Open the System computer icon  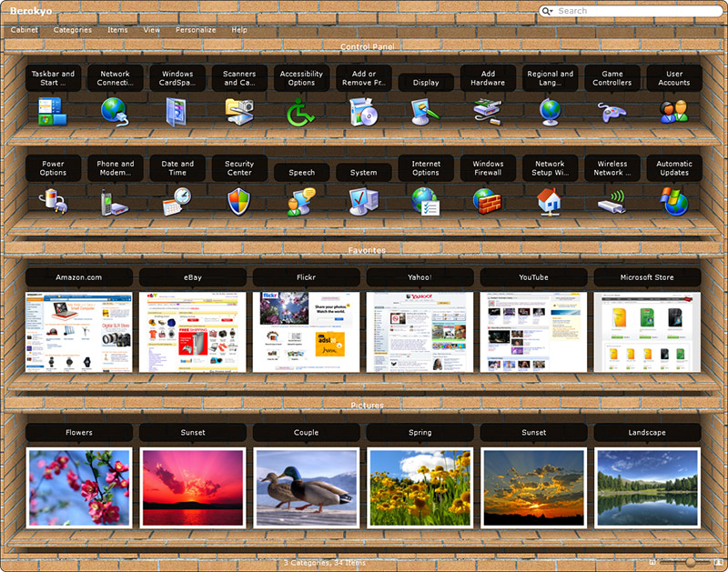[x=363, y=201]
